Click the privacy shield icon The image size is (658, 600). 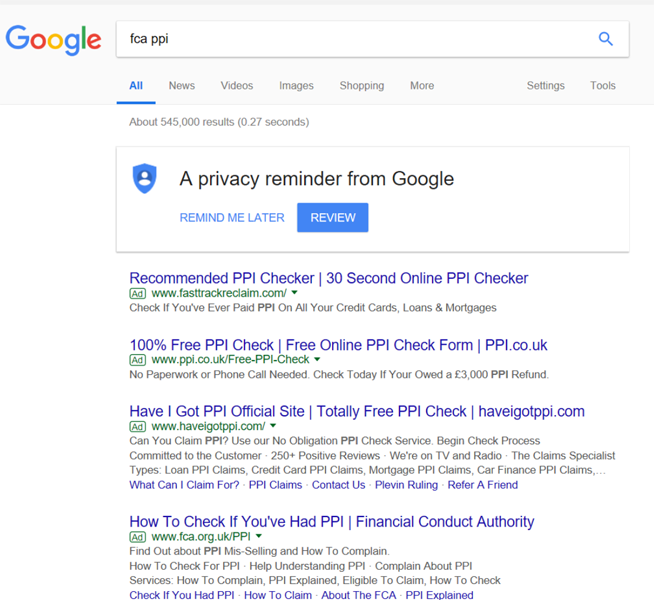[145, 178]
